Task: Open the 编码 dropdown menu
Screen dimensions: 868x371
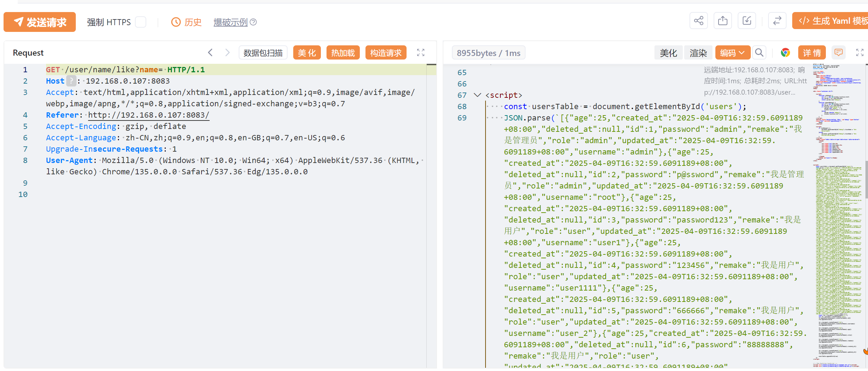Action: [x=732, y=53]
